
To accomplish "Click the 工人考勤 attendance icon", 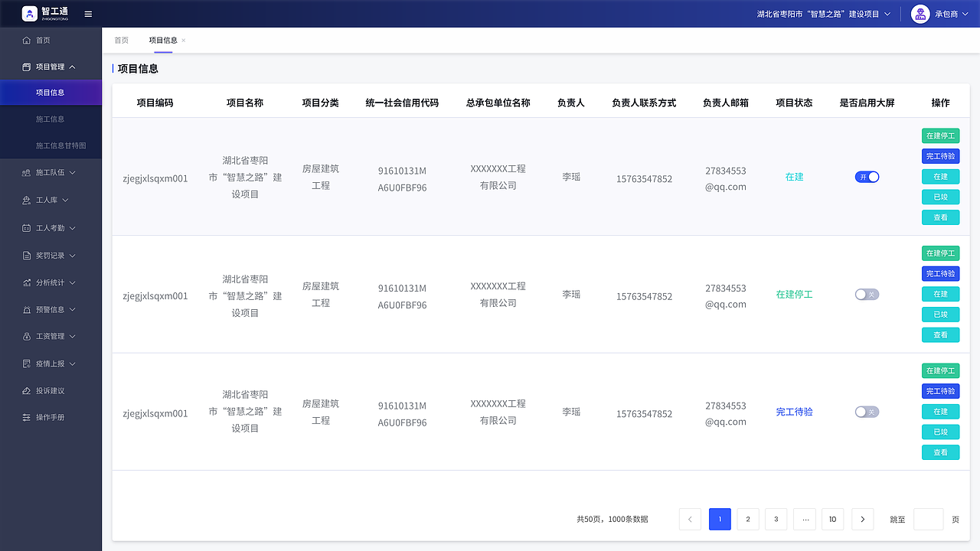I will click(27, 227).
